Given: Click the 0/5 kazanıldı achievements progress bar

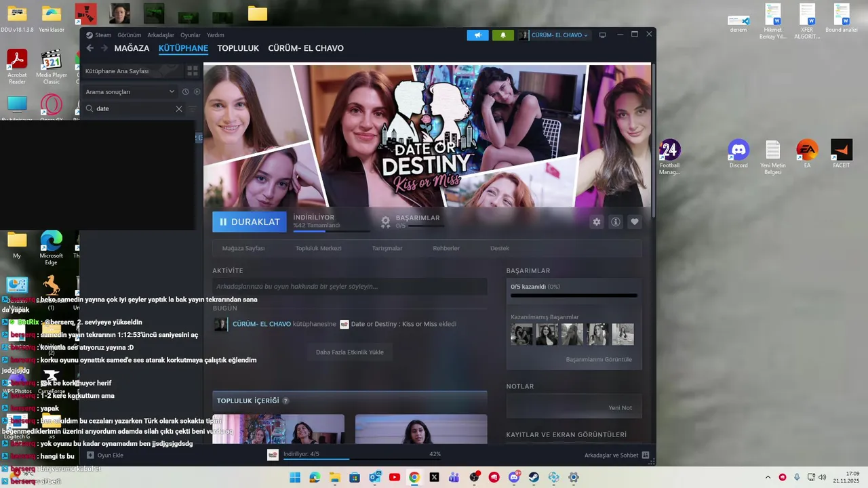Looking at the screenshot, I should 574,296.
